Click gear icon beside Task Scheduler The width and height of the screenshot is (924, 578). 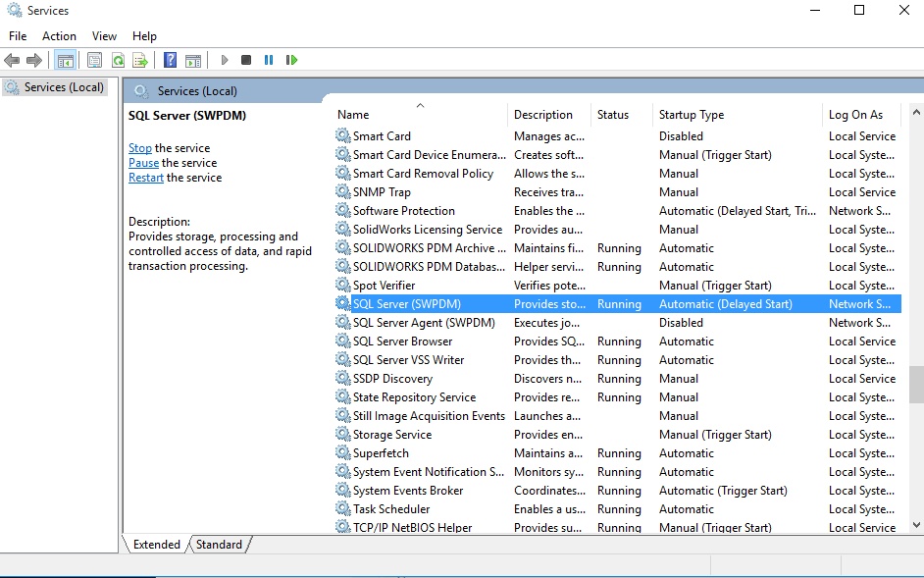click(343, 509)
